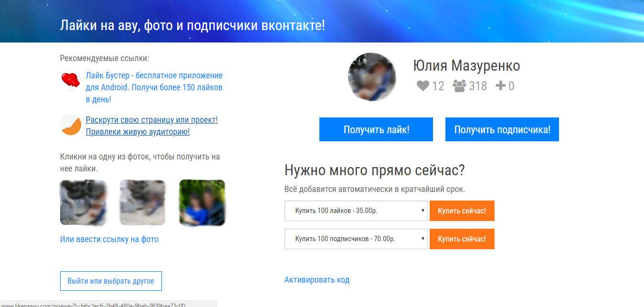Select the middle photo thumbnail
The width and height of the screenshot is (644, 307).
[143, 202]
